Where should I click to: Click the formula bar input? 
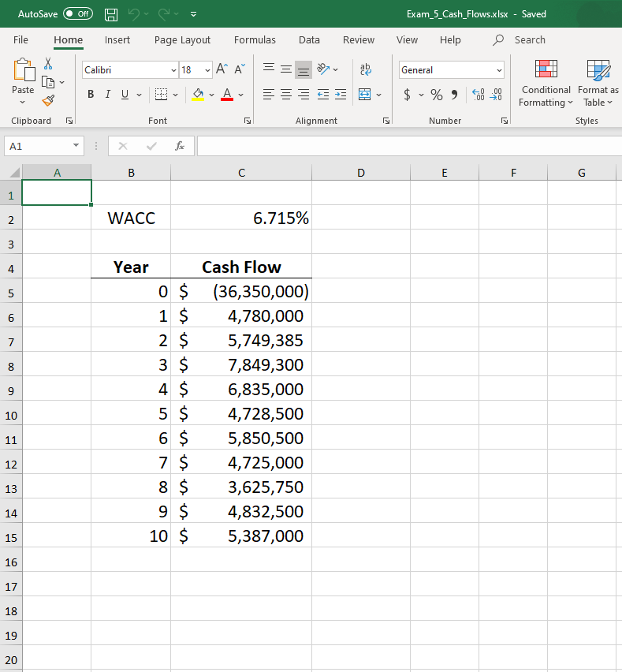click(x=409, y=146)
